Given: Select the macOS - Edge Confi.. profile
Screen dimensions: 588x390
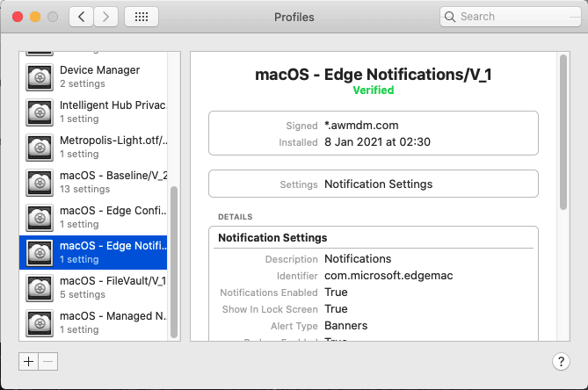Looking at the screenshot, I should point(93,218).
